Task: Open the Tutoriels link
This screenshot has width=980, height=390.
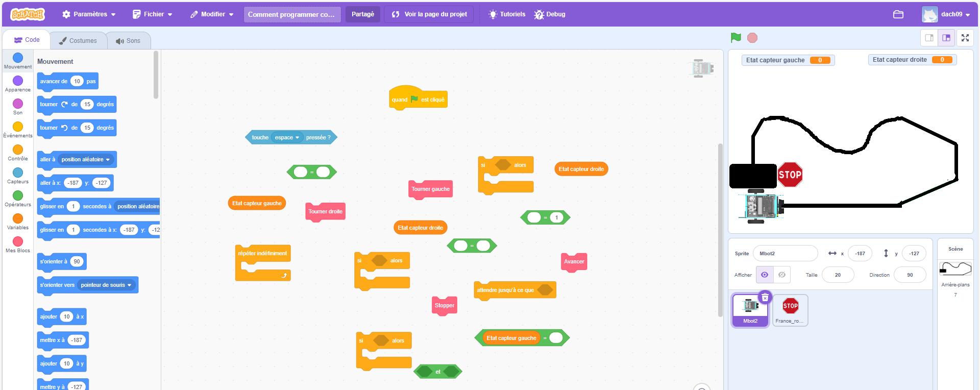Action: click(506, 14)
